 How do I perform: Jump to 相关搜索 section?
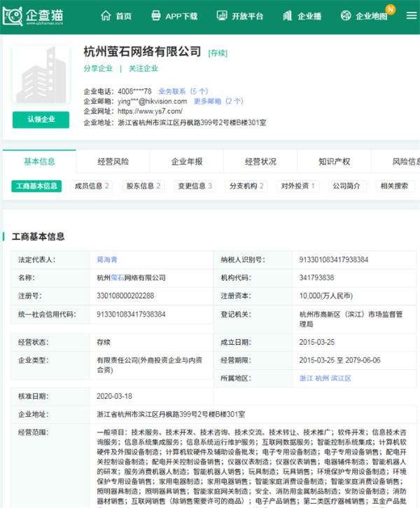point(394,186)
